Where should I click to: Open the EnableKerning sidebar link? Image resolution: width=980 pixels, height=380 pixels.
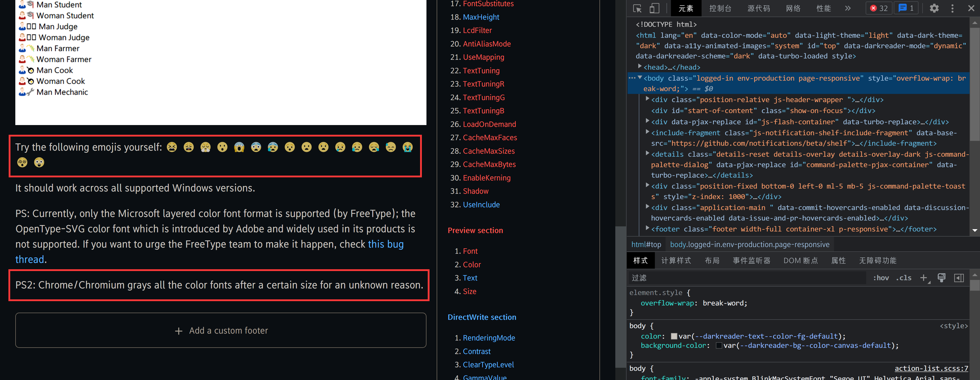487,178
